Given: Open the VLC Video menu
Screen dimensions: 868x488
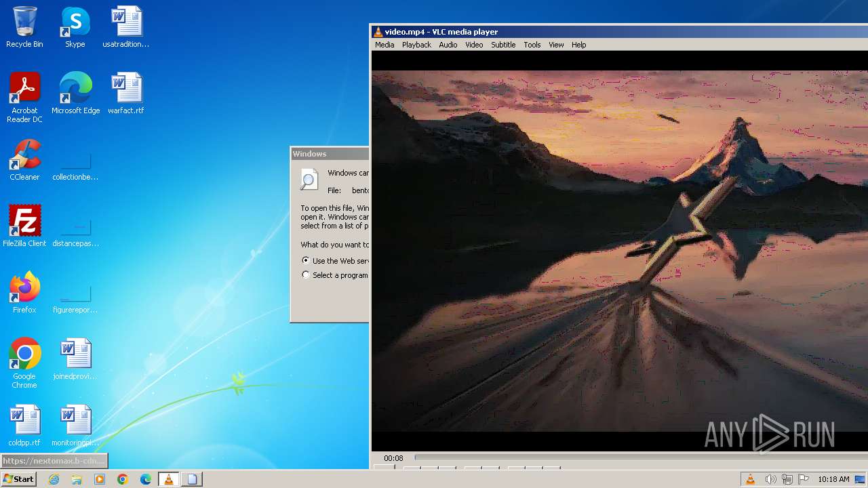Looking at the screenshot, I should tap(474, 45).
